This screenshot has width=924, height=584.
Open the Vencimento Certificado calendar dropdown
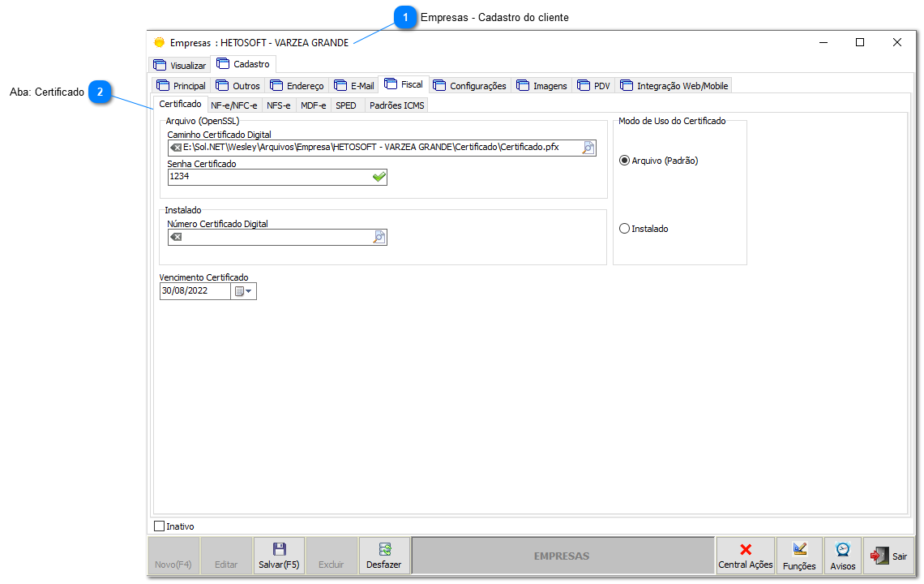click(242, 290)
